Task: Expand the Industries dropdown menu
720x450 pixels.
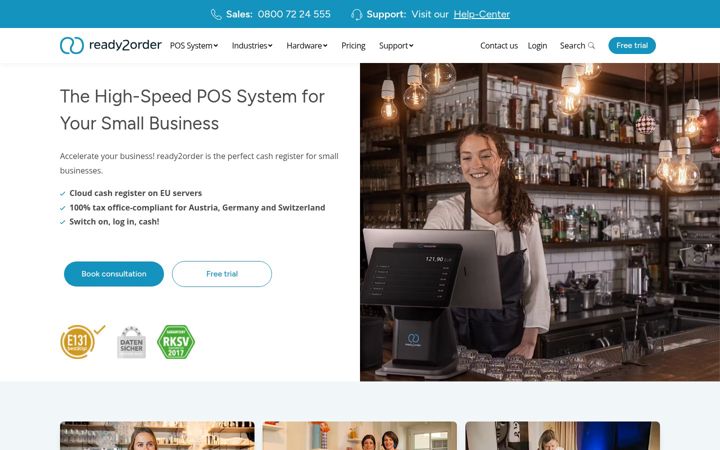Action: coord(252,45)
